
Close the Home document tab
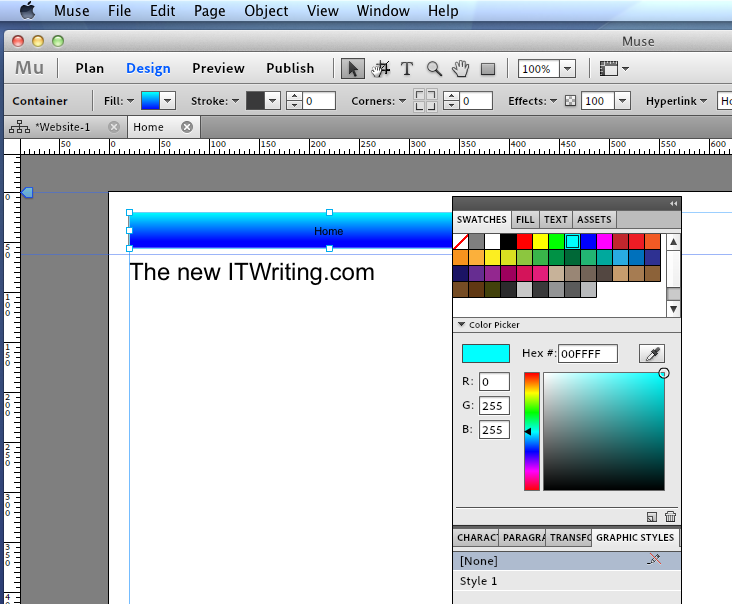(x=187, y=127)
